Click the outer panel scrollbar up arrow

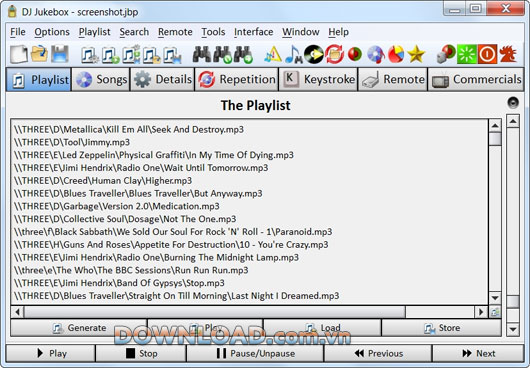point(513,121)
